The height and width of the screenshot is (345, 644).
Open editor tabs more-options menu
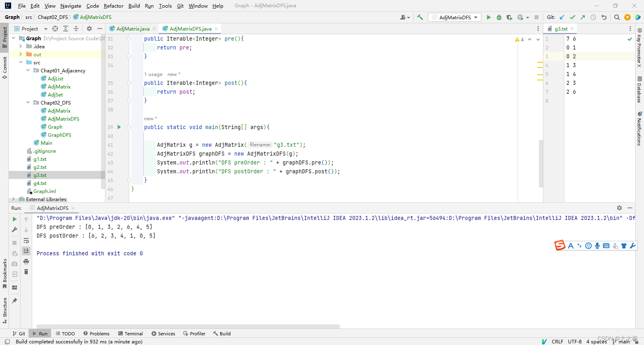pos(538,29)
